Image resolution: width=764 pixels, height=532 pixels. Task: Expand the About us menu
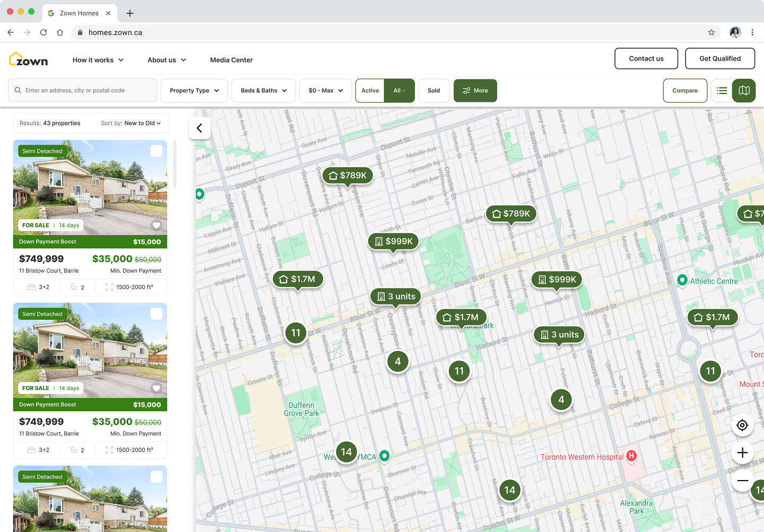point(167,60)
